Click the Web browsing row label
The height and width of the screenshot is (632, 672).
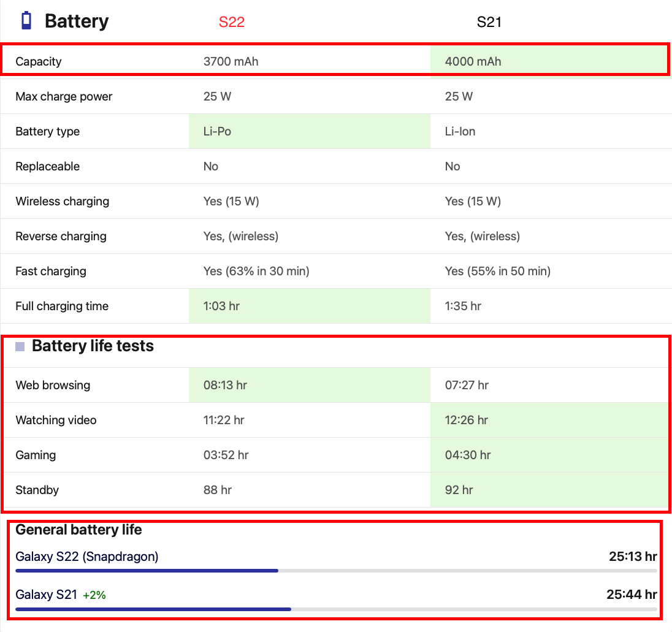[x=53, y=385]
